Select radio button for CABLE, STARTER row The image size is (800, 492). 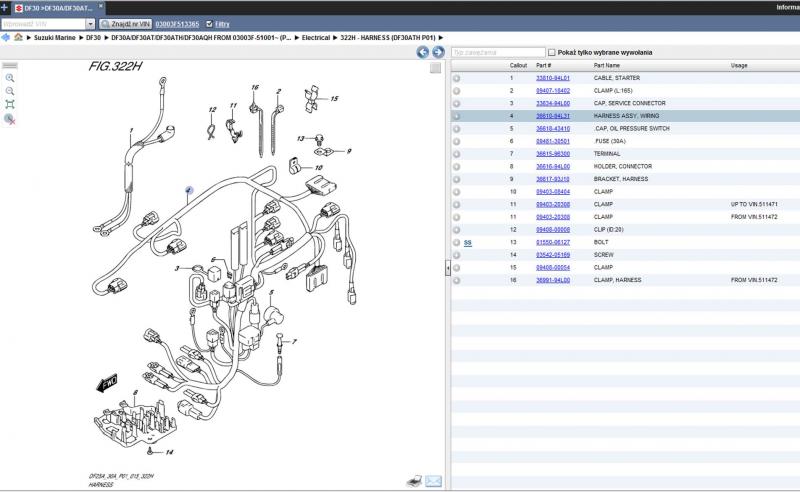click(x=457, y=78)
